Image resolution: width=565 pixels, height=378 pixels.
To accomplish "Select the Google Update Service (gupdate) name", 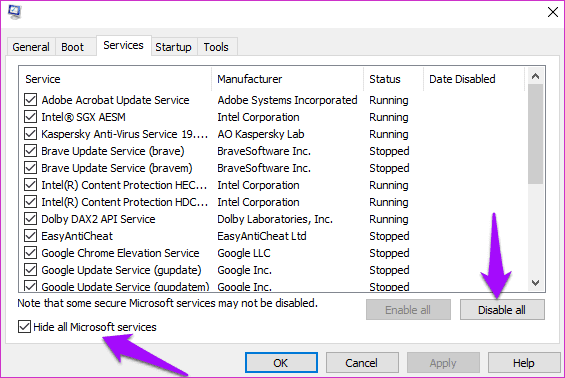I will [121, 270].
